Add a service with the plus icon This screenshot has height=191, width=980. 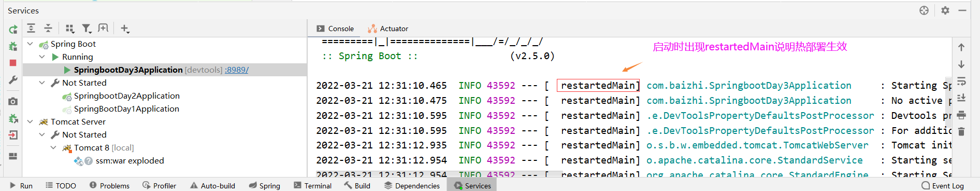125,29
